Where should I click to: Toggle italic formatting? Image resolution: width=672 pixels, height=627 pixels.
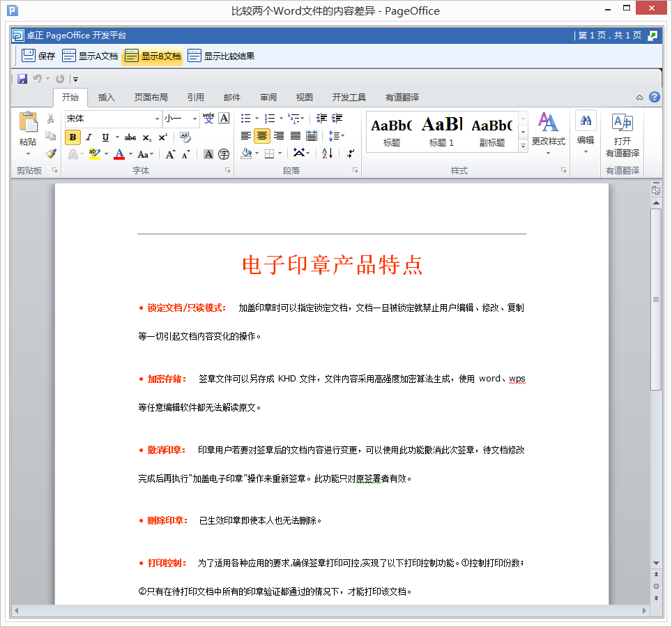tap(89, 137)
